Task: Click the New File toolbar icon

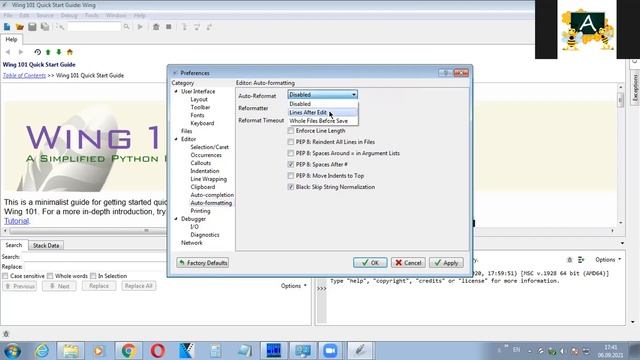Action: point(7,27)
